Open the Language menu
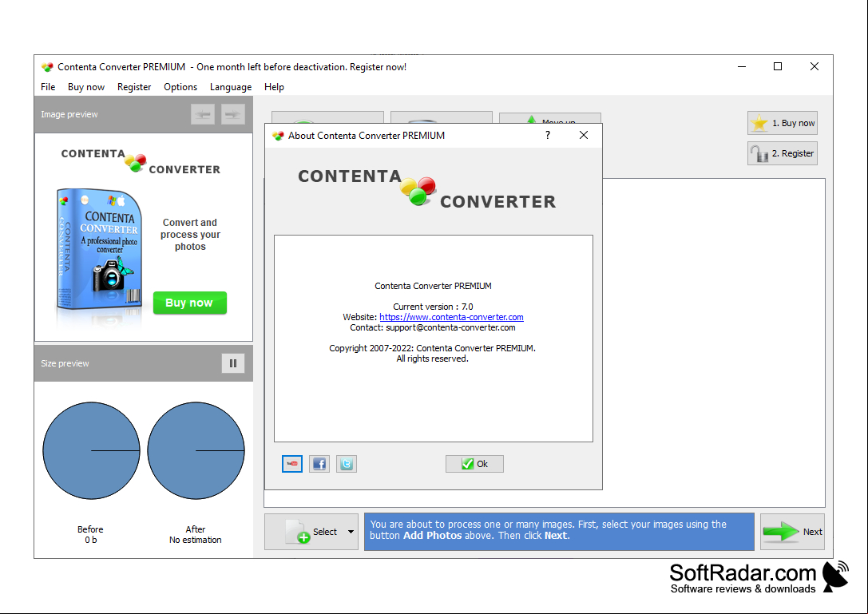The height and width of the screenshot is (614, 868). point(230,87)
